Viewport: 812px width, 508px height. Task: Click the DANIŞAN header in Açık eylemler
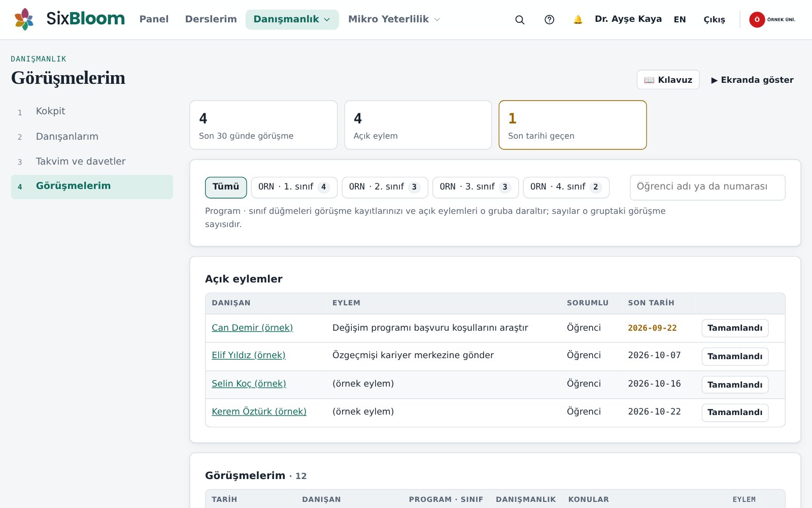pyautogui.click(x=231, y=303)
